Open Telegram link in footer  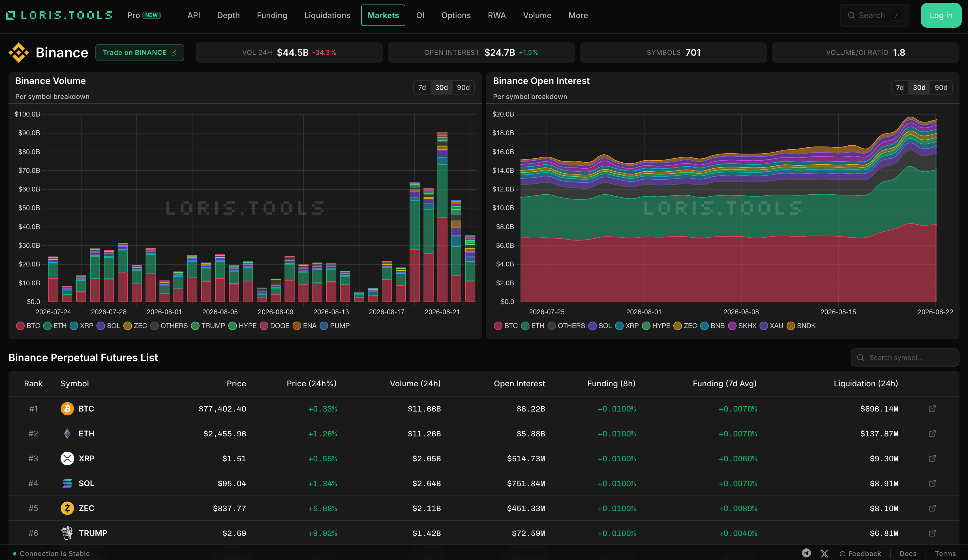(x=806, y=553)
